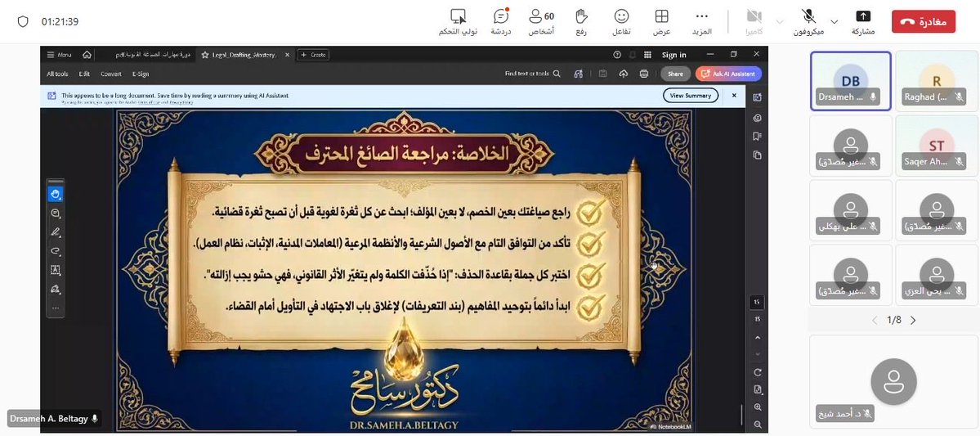Screen dimensions: 980x436
Task: Select the علي بهكلي participant tile
Action: (x=851, y=210)
